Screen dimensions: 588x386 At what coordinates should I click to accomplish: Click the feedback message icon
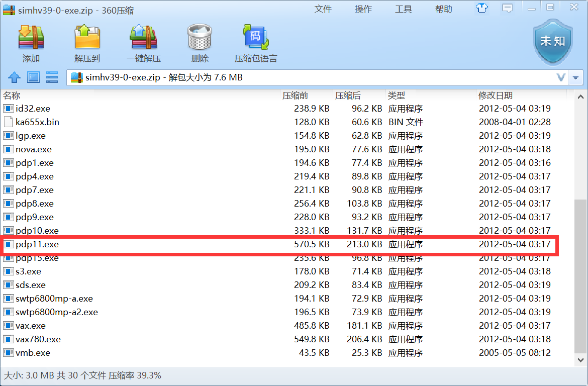(507, 8)
